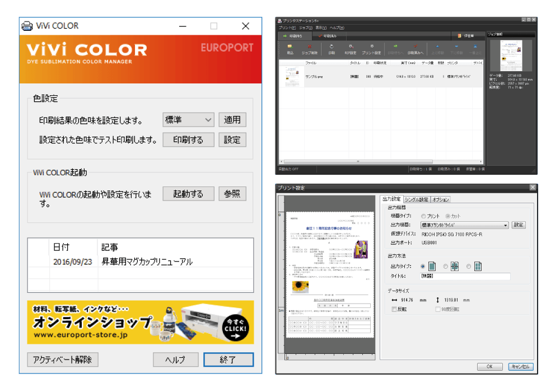Screen dimensions: 560x392
Task: Click the 設定 button in 色設定 group
Action: pos(232,140)
